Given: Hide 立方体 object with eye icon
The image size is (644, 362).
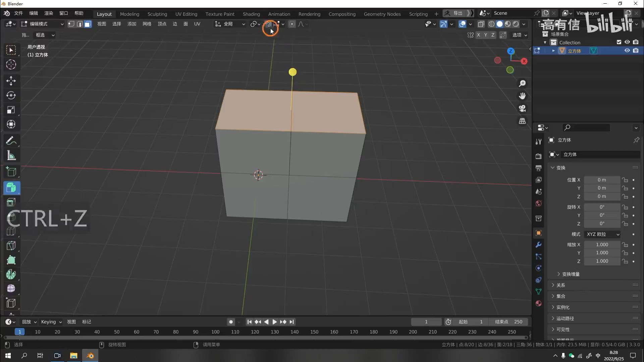Looking at the screenshot, I should click(627, 51).
